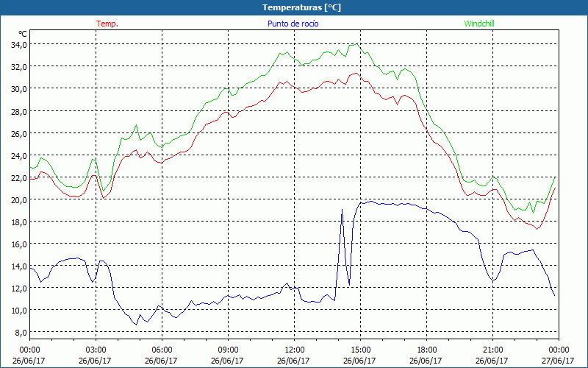This screenshot has width=588, height=368.
Task: Click the 16,0 y-axis value
Action: 19,244
